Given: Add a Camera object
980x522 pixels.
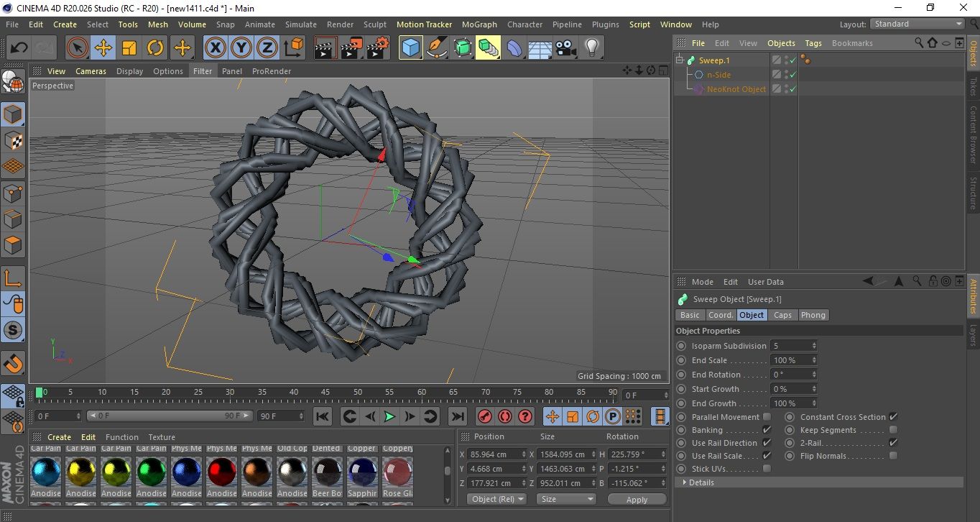Looking at the screenshot, I should pos(566,48).
